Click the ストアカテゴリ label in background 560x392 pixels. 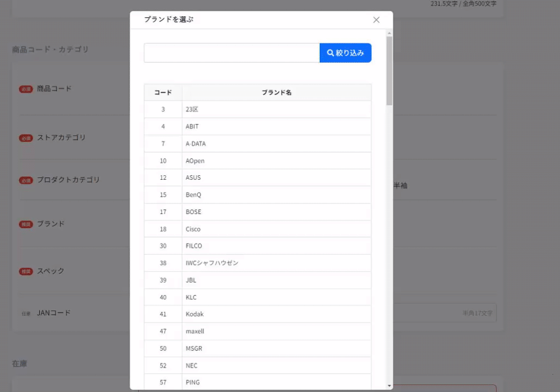pyautogui.click(x=62, y=137)
